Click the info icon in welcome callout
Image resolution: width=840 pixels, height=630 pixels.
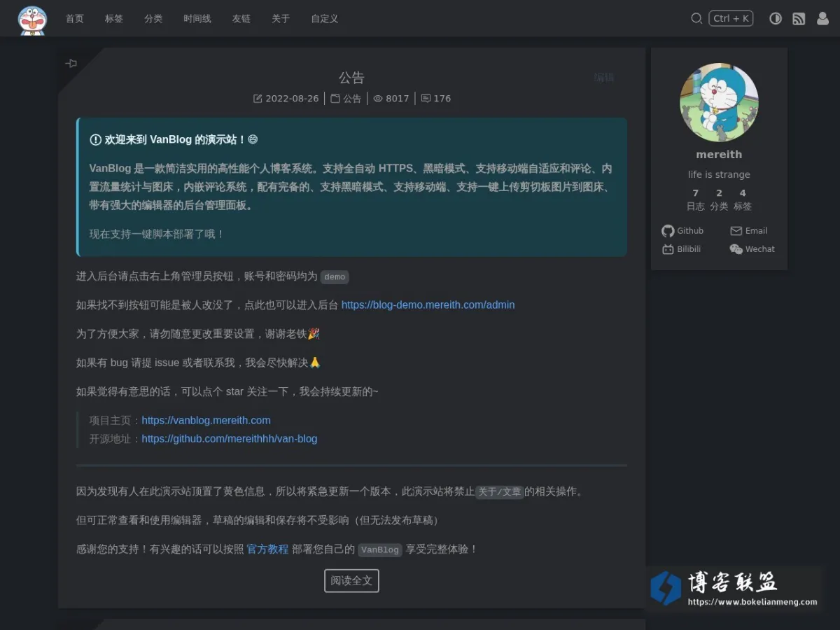pyautogui.click(x=96, y=139)
